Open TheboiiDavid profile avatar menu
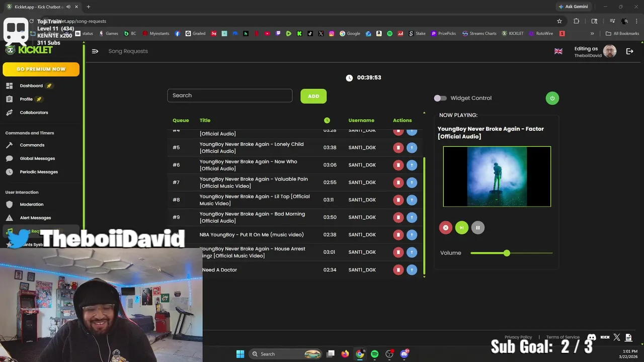Viewport: 644px width, 362px height. tap(610, 51)
